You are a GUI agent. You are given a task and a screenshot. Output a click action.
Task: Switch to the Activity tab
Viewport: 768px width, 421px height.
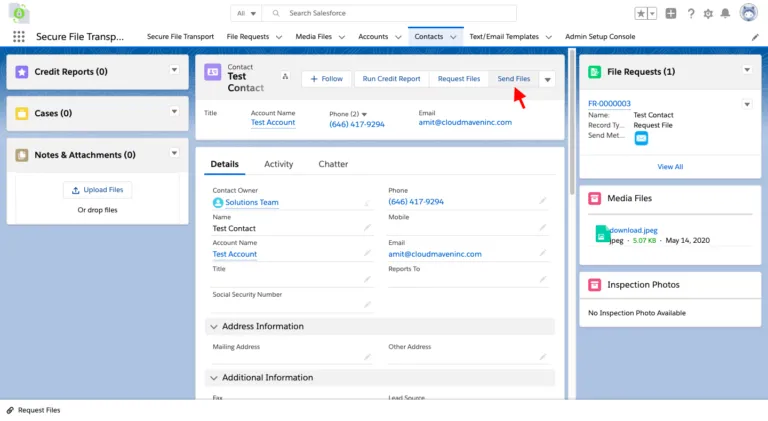tap(279, 164)
